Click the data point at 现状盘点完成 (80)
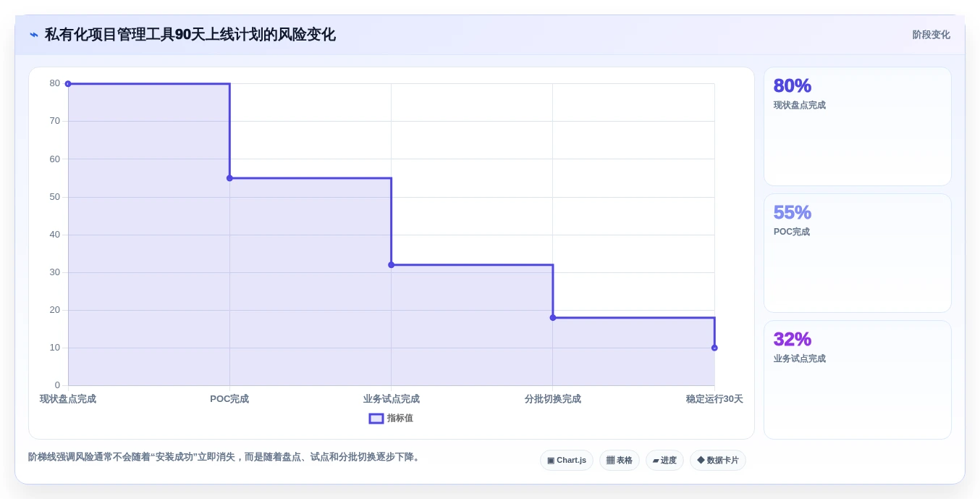 tap(68, 84)
